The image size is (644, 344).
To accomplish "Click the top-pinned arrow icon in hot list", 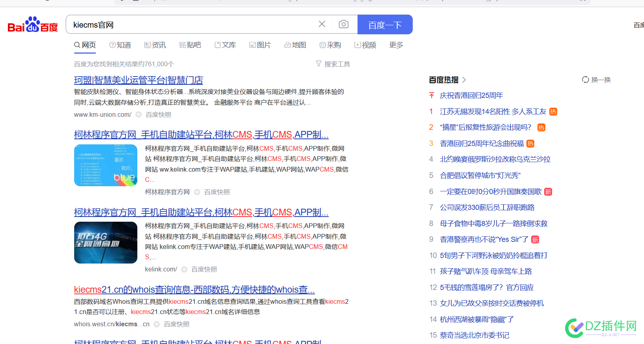I will 431,95.
